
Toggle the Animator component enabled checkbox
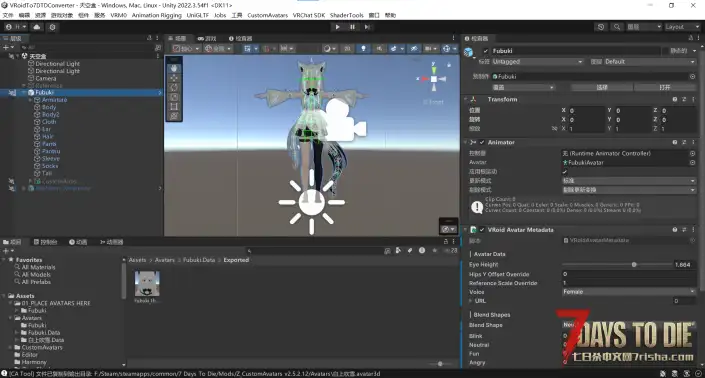point(482,142)
